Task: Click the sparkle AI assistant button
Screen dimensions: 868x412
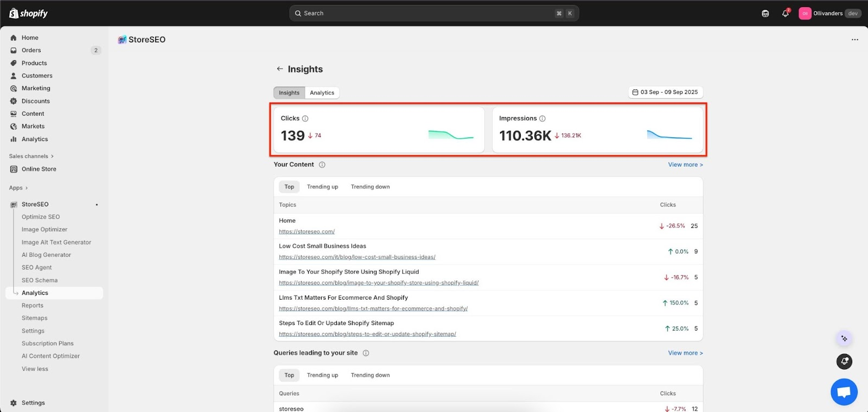Action: pyautogui.click(x=844, y=339)
